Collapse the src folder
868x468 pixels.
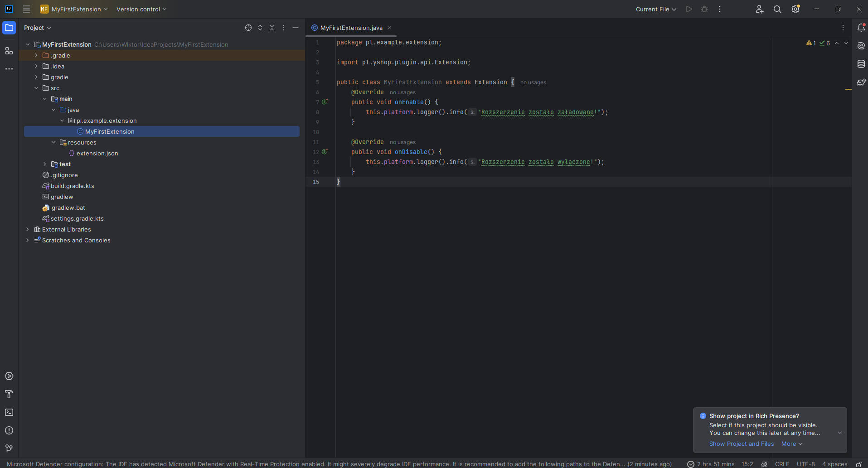[x=36, y=88]
